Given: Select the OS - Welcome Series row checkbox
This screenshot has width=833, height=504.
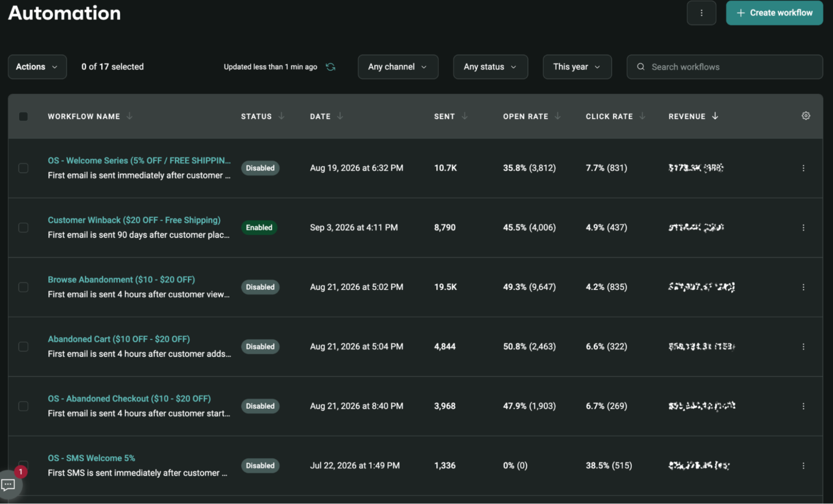Looking at the screenshot, I should point(23,168).
